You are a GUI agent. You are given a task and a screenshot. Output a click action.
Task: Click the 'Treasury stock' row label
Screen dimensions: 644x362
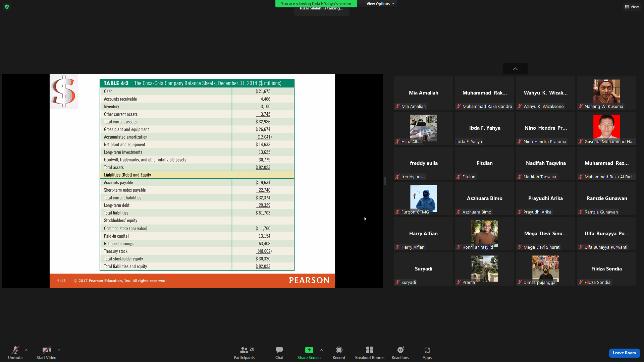click(x=116, y=251)
